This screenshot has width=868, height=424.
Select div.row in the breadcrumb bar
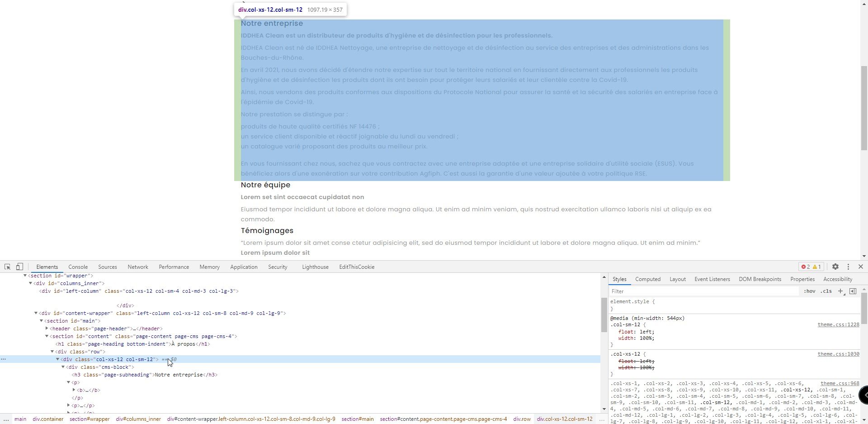click(522, 419)
